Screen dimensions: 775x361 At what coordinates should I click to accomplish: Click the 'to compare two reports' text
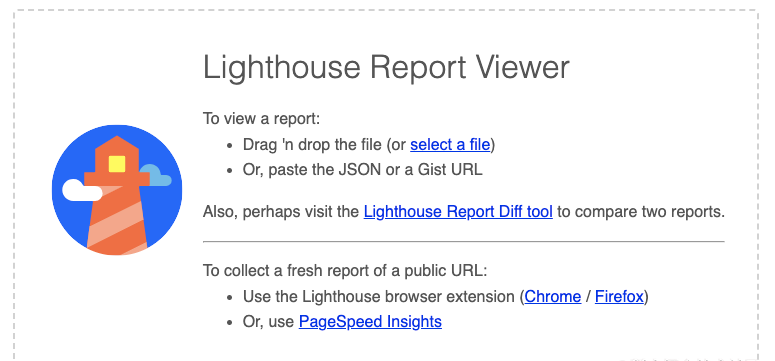tap(641, 212)
